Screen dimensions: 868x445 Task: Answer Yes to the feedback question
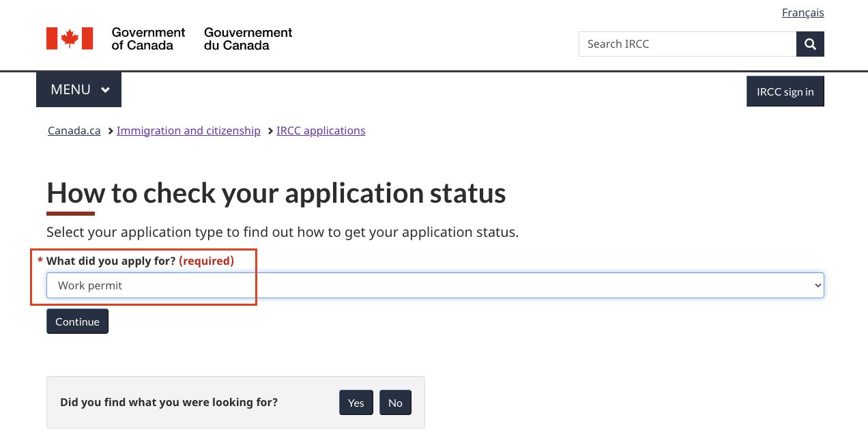click(x=356, y=403)
